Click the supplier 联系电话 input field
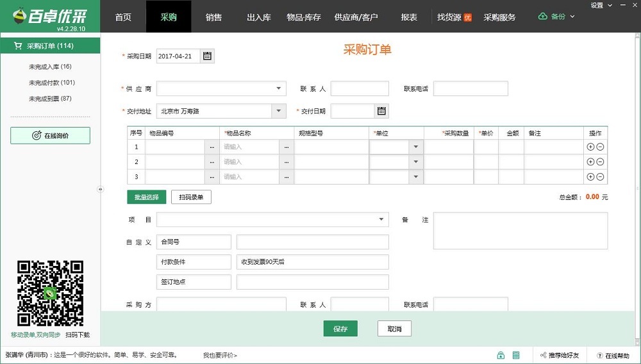The height and width of the screenshot is (364, 641). [470, 88]
